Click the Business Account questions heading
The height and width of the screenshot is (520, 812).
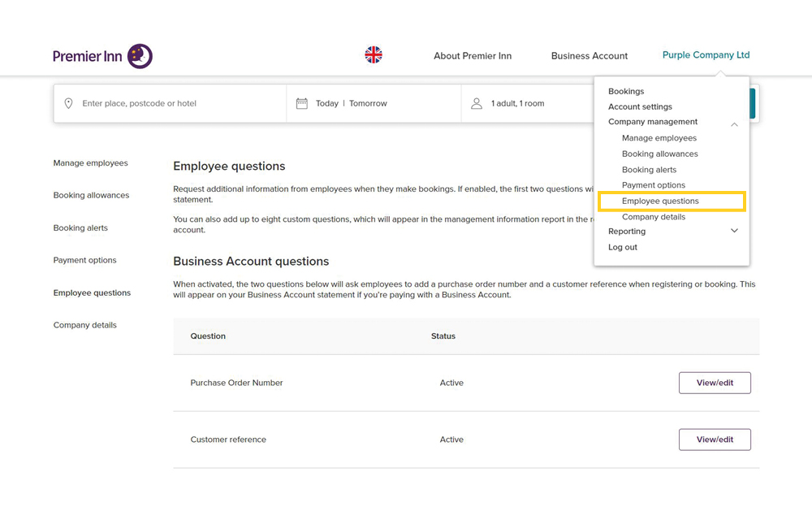pyautogui.click(x=251, y=262)
